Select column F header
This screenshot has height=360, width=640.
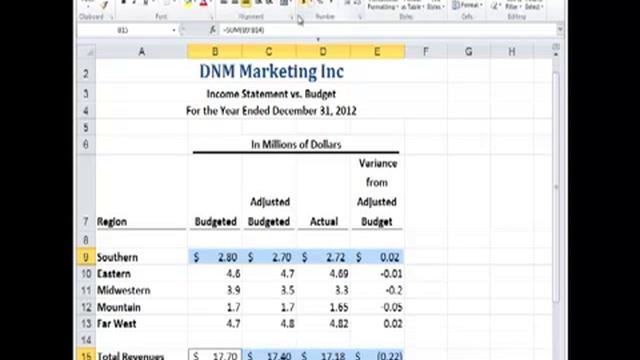[x=426, y=52]
